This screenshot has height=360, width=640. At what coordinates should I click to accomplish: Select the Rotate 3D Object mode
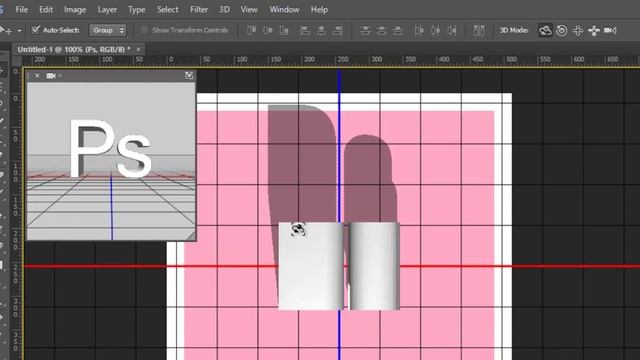coord(545,30)
